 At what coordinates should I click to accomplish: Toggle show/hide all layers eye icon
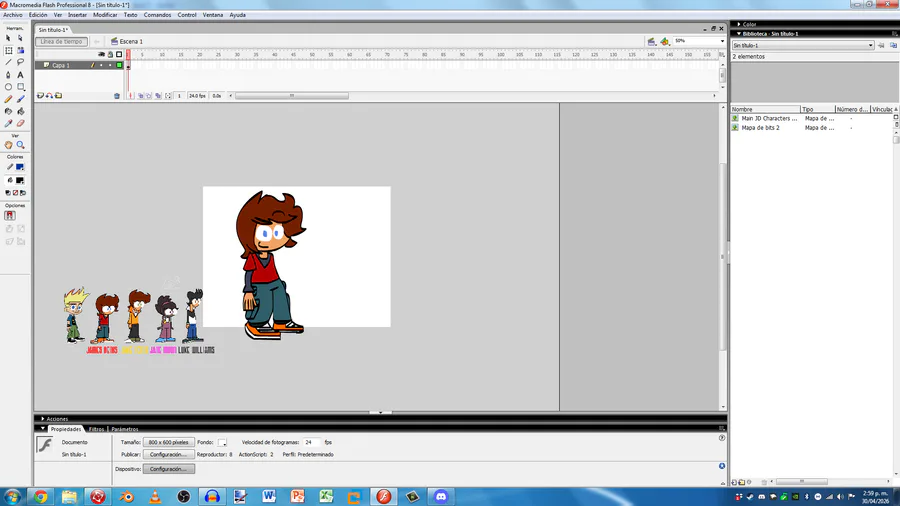tap(101, 55)
